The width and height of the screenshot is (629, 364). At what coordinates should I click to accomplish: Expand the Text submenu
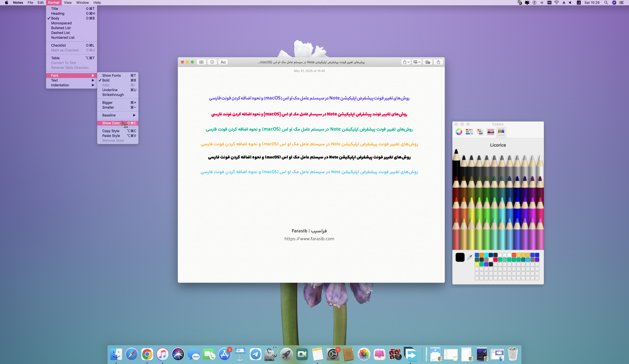click(72, 80)
